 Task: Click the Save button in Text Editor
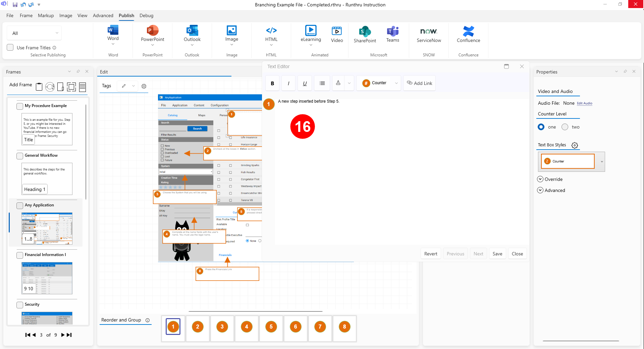coord(497,254)
